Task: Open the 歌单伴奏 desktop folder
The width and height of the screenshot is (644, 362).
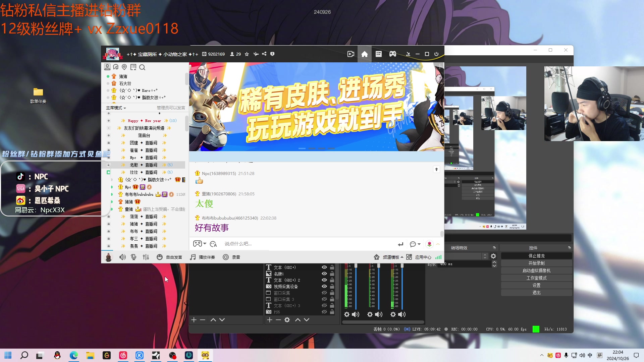Action: pos(38,95)
